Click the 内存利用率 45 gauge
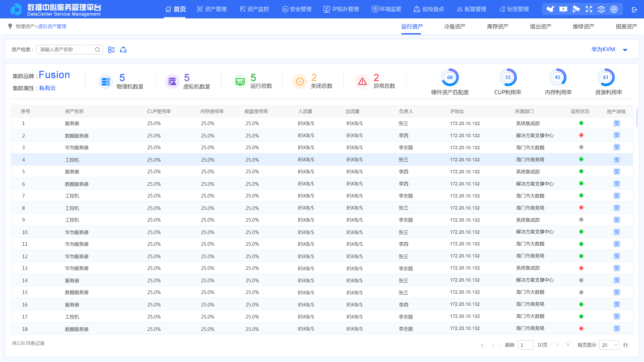This screenshot has height=362, width=644. pyautogui.click(x=557, y=77)
